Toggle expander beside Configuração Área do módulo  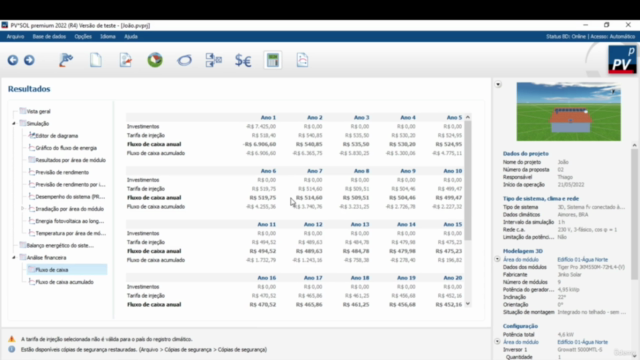498,342
